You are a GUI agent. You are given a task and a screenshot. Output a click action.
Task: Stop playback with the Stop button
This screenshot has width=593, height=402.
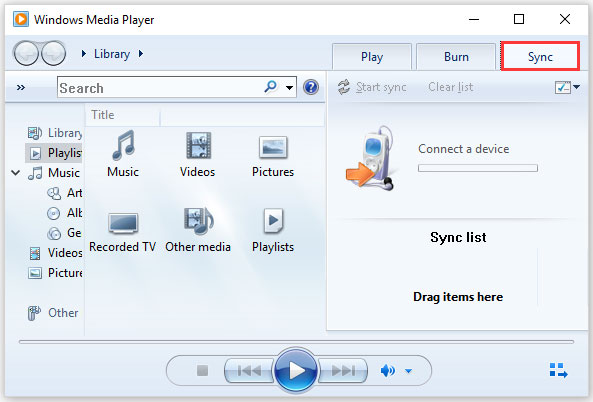tap(202, 370)
